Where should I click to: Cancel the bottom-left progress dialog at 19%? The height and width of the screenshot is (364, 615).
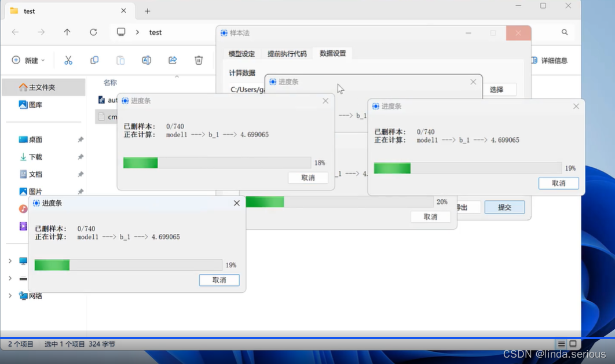(219, 280)
